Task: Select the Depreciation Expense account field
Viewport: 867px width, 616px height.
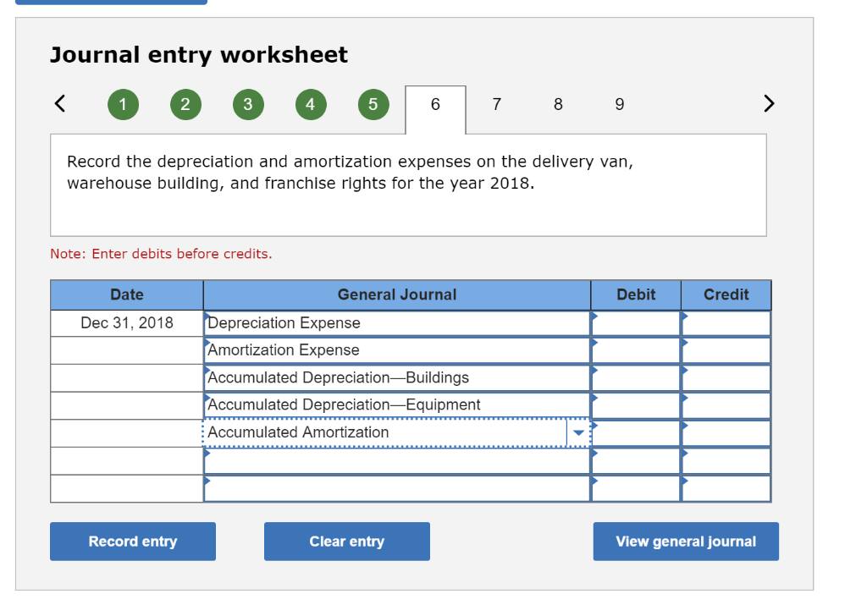Action: (396, 323)
